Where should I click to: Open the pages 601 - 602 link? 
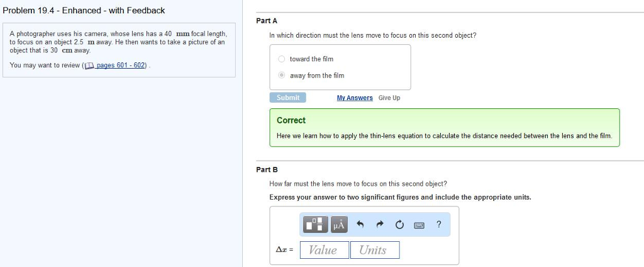coord(121,65)
